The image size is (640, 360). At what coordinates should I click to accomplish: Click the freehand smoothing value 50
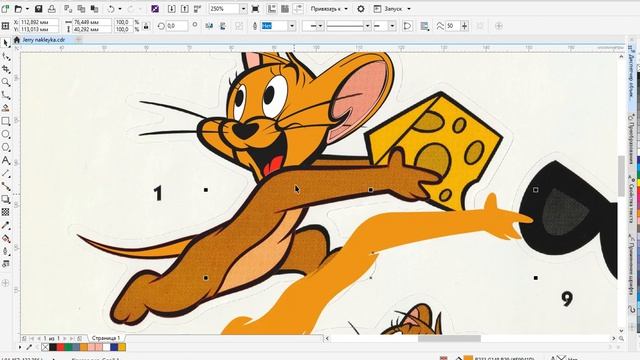(452, 26)
